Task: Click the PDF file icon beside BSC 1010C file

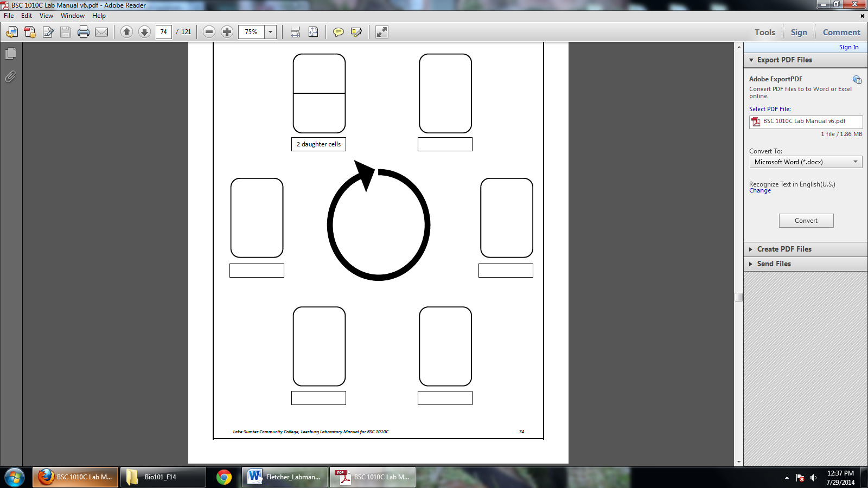Action: (756, 121)
